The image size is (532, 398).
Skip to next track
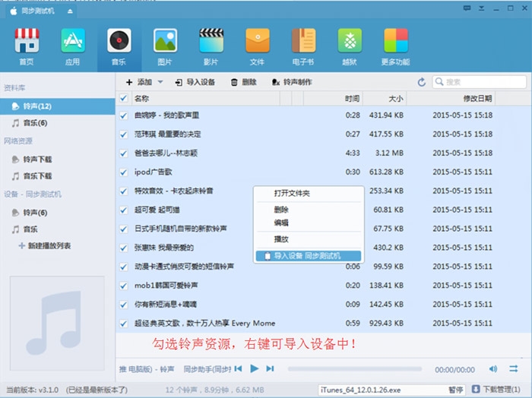click(270, 368)
